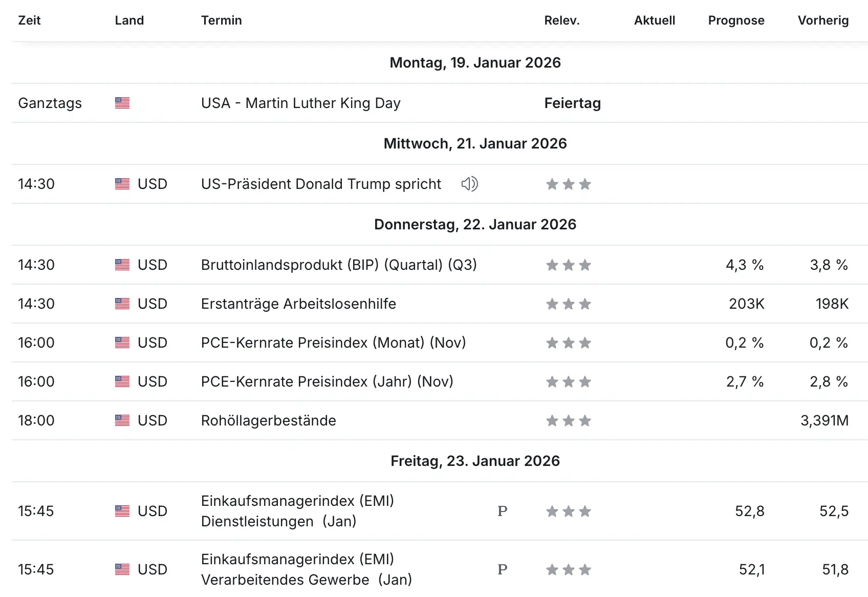This screenshot has height=597, width=868.
Task: Click the stars in the Trump speech row
Action: (x=568, y=184)
